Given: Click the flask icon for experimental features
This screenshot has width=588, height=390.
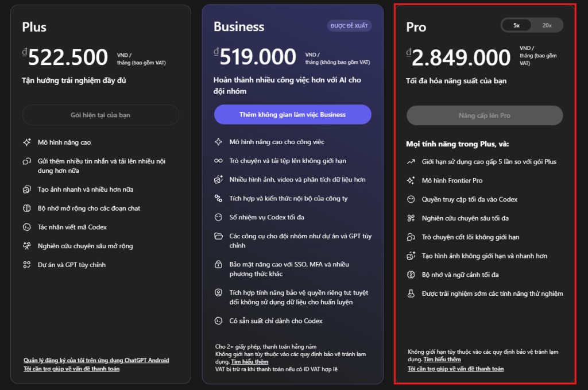Looking at the screenshot, I should coord(411,294).
